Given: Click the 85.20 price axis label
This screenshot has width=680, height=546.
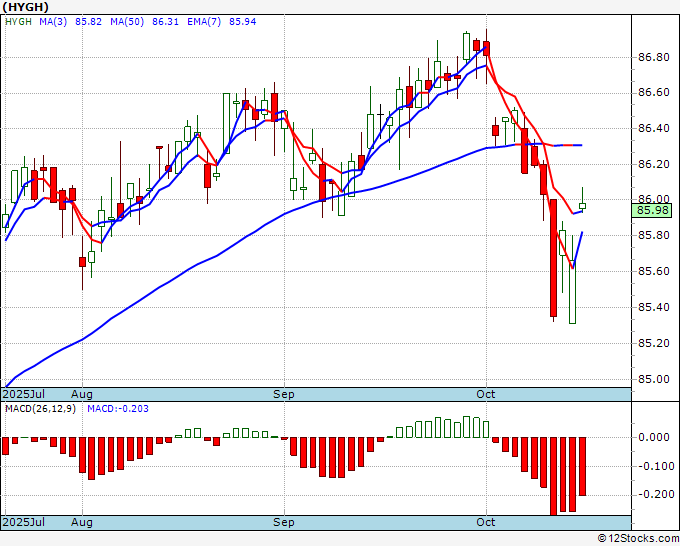Looking at the screenshot, I should coord(653,343).
